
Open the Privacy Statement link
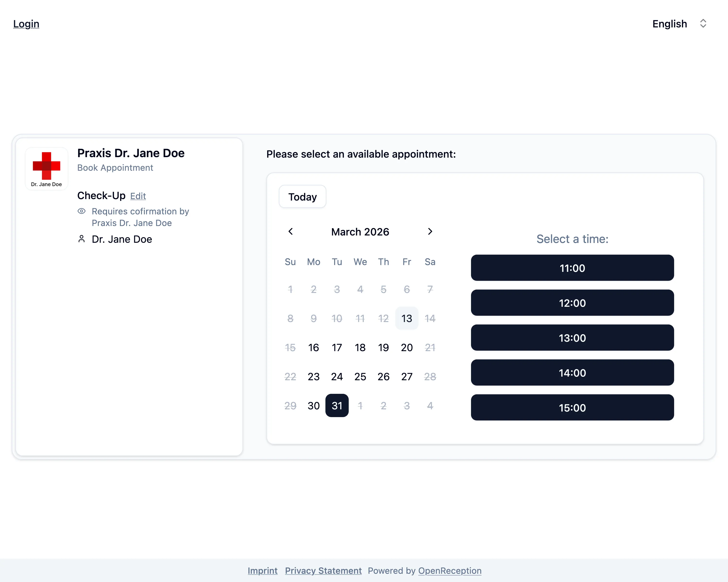[323, 571]
